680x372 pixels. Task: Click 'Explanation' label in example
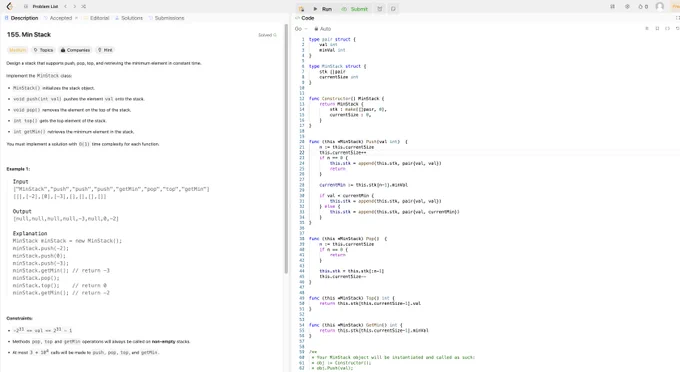click(30, 233)
